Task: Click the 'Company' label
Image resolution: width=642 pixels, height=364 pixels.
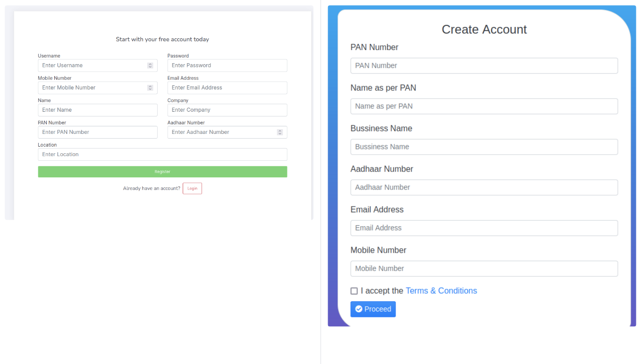Action: click(x=178, y=100)
